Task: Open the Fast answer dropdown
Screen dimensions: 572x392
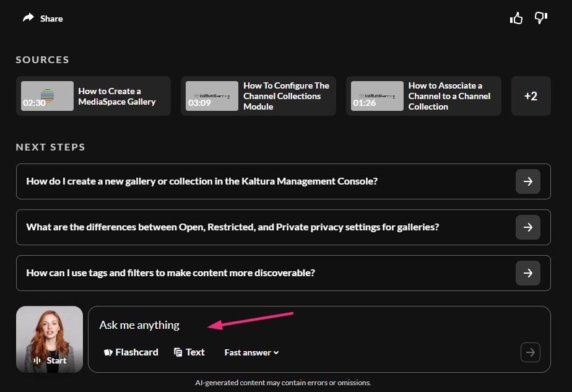Action: click(x=252, y=352)
